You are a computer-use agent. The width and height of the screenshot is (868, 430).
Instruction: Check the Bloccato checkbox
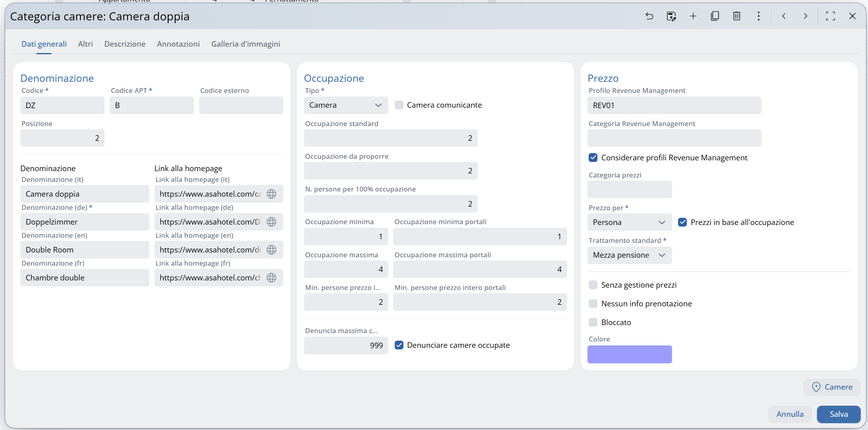click(x=593, y=322)
